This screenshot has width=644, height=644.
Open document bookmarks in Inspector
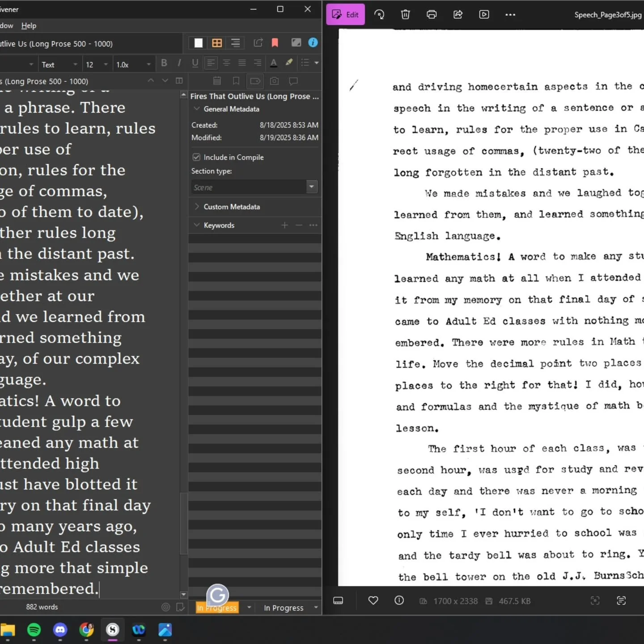236,81
